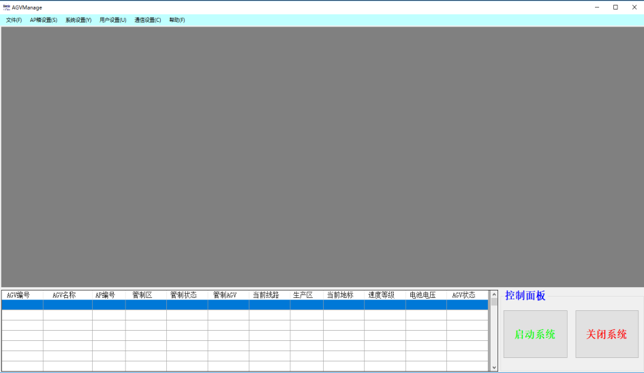Click the AGVManage title bar app icon
644x373 pixels.
click(x=6, y=7)
